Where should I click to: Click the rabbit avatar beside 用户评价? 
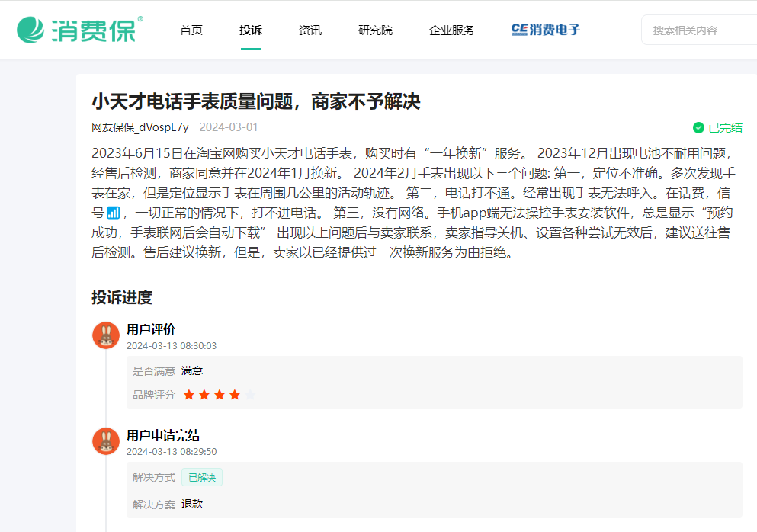coord(106,335)
